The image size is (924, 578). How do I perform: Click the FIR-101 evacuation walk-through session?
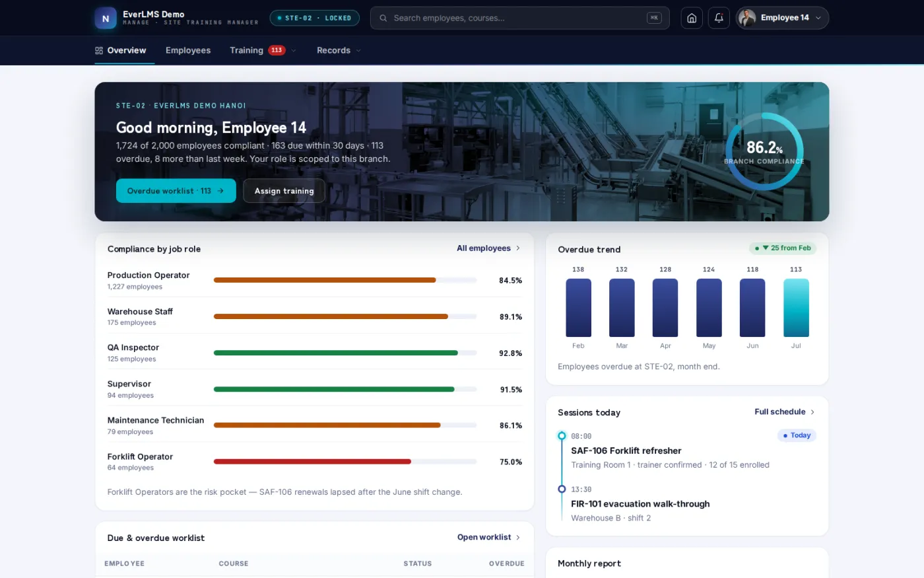[x=640, y=504]
